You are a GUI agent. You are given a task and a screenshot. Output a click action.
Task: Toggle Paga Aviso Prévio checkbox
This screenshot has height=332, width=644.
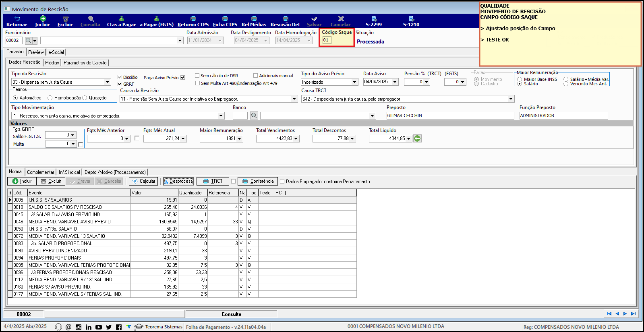pyautogui.click(x=183, y=78)
